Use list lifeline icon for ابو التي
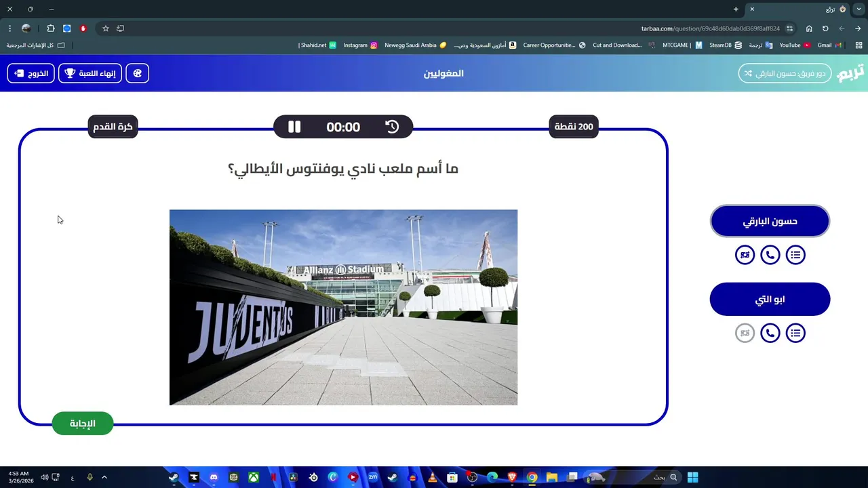Screen dimensions: 868x488 (x=795, y=333)
